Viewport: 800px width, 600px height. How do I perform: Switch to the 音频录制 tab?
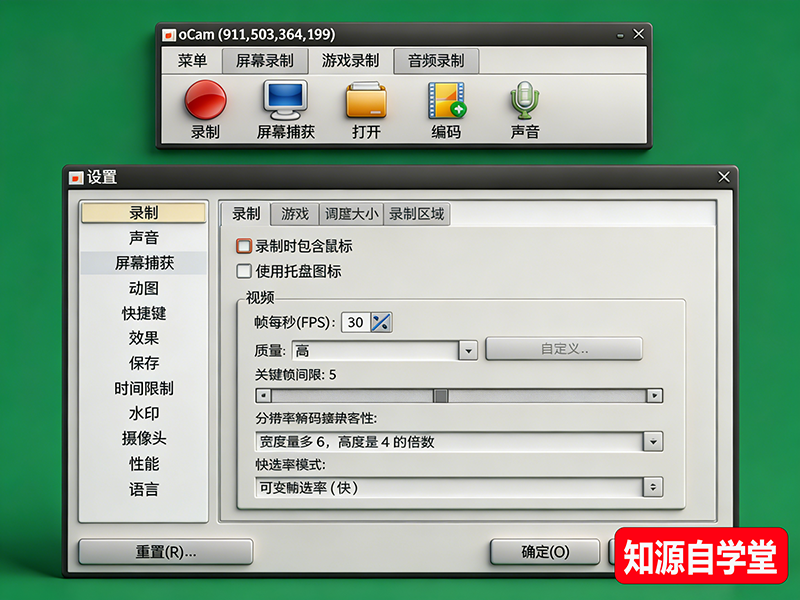438,60
